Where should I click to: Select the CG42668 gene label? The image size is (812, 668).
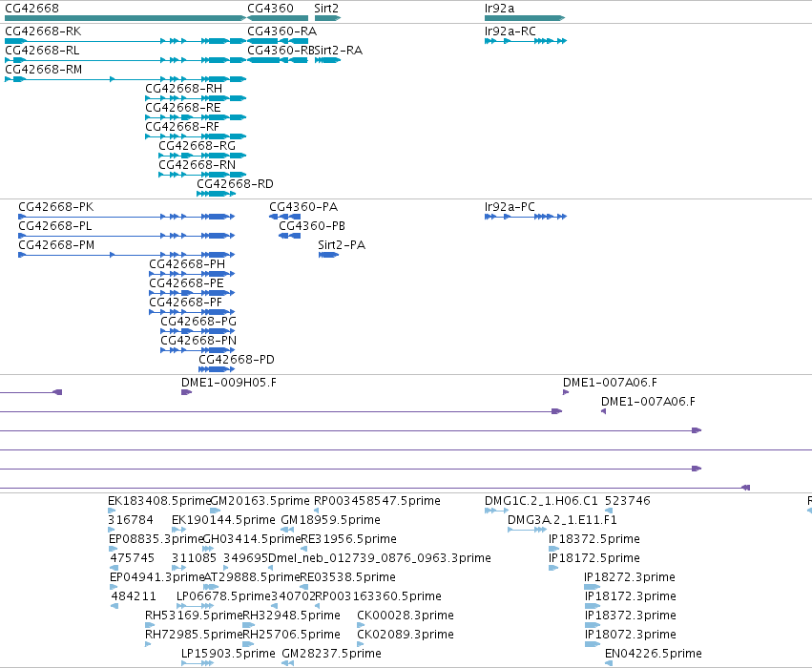point(31,9)
